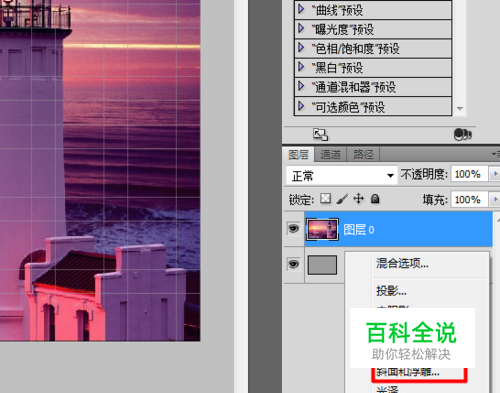This screenshot has height=393, width=500.
Task: Choose 混合选项... from context menu
Action: point(402,264)
